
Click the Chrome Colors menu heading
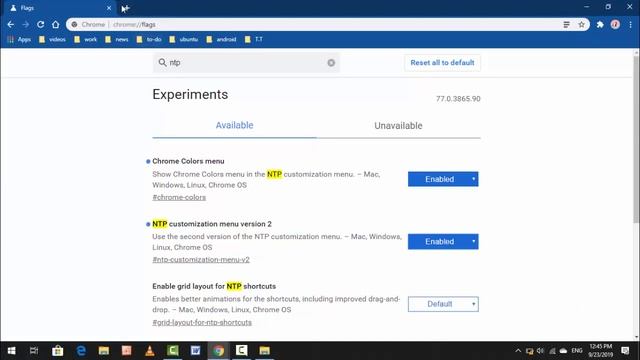click(x=188, y=161)
